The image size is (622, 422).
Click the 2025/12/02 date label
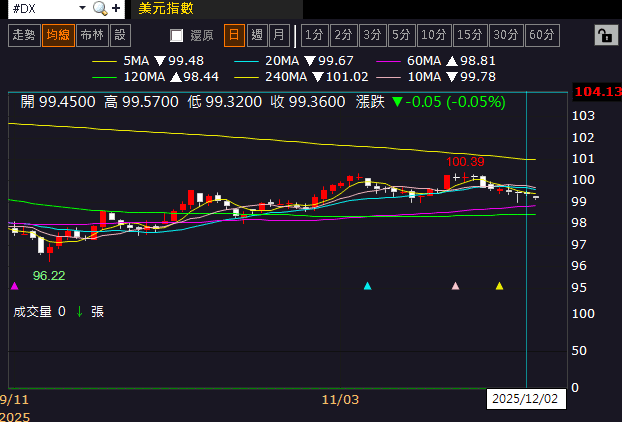pos(525,399)
